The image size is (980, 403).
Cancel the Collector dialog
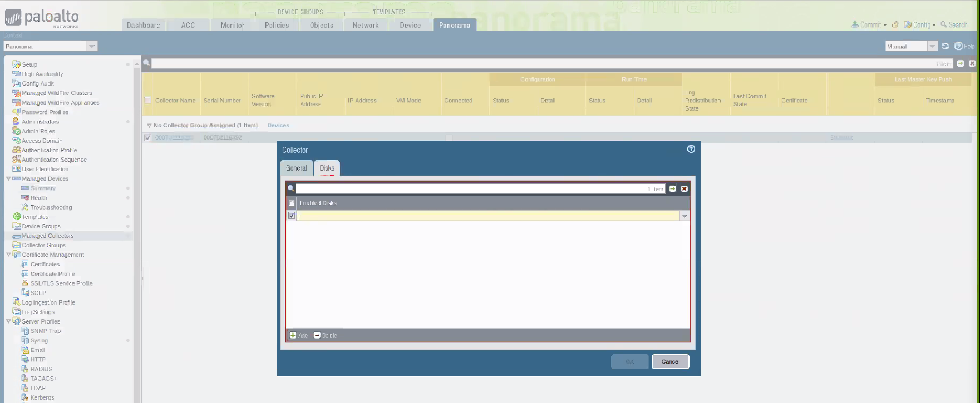tap(671, 361)
